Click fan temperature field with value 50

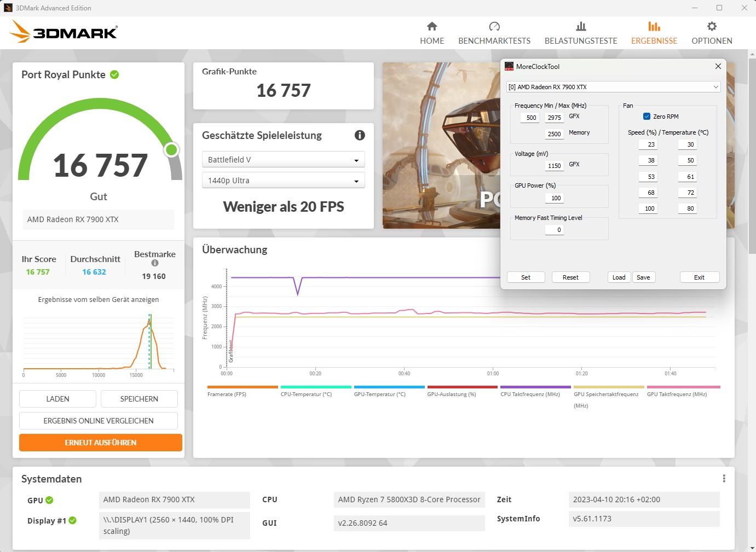(688, 160)
